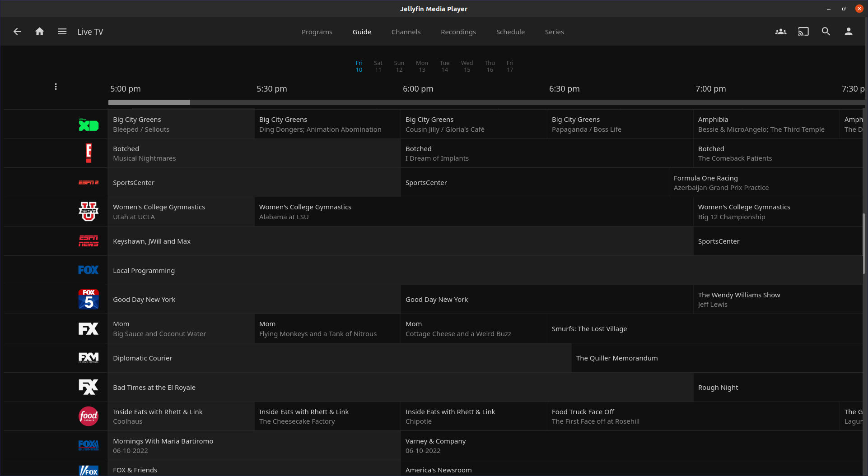Open the search magnifier icon
The image size is (868, 476).
pos(826,32)
